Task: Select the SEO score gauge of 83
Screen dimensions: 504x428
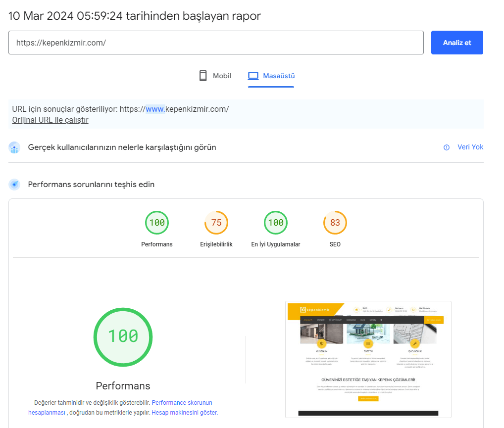Action: [x=335, y=223]
